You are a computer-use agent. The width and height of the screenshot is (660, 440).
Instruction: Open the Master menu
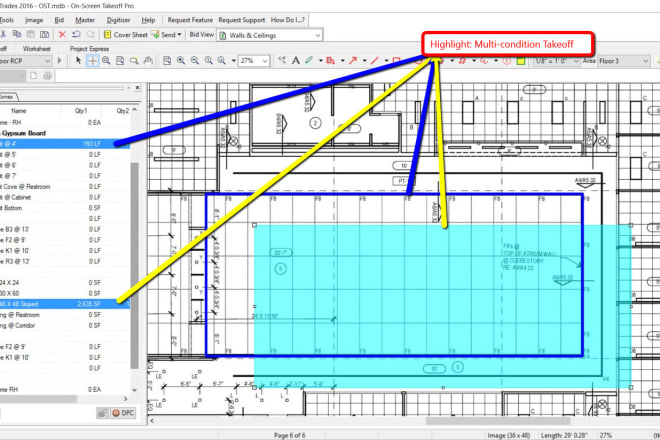(x=85, y=20)
